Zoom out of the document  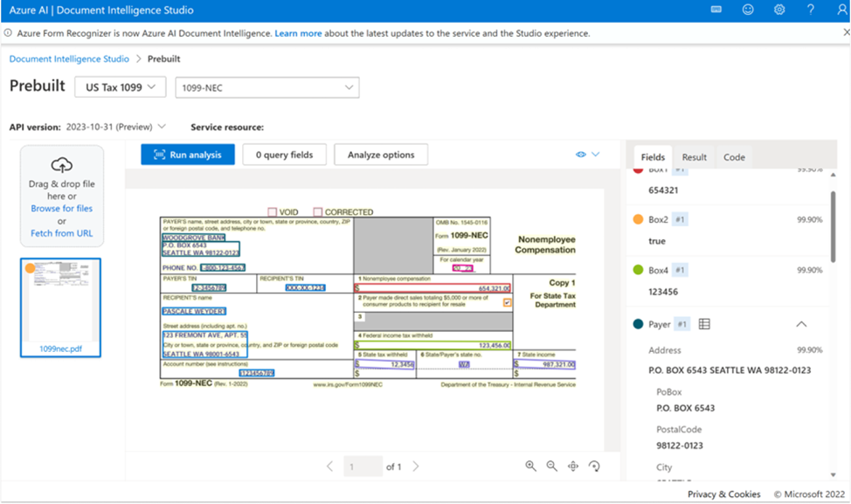pyautogui.click(x=552, y=466)
